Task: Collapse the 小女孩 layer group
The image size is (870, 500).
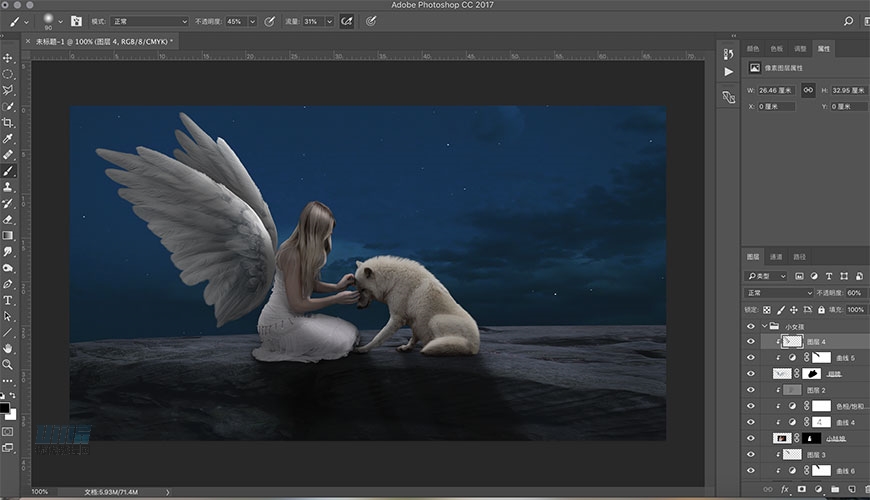Action: pyautogui.click(x=765, y=326)
